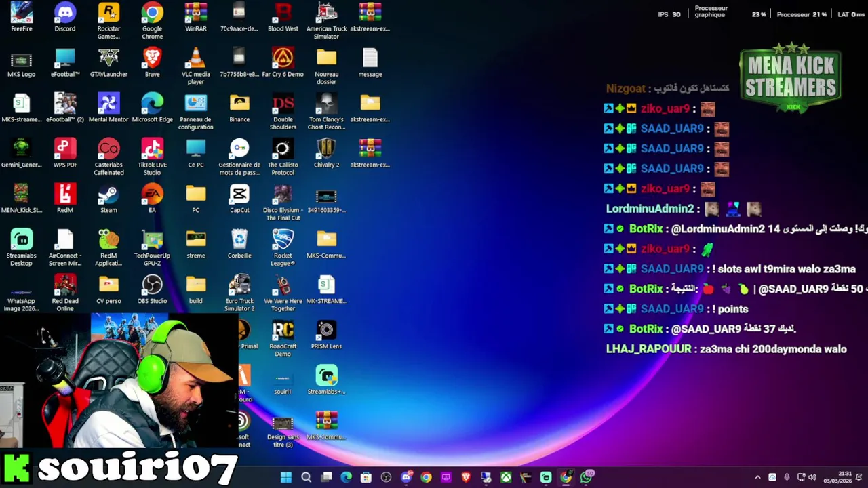Launch Rocket League from the desktop
Viewport: 868px width, 488px height.
pyautogui.click(x=283, y=247)
